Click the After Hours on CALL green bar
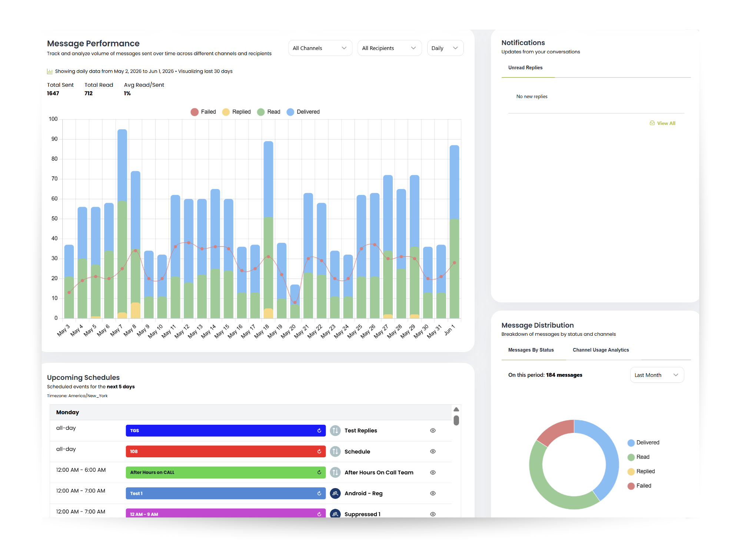 226,473
